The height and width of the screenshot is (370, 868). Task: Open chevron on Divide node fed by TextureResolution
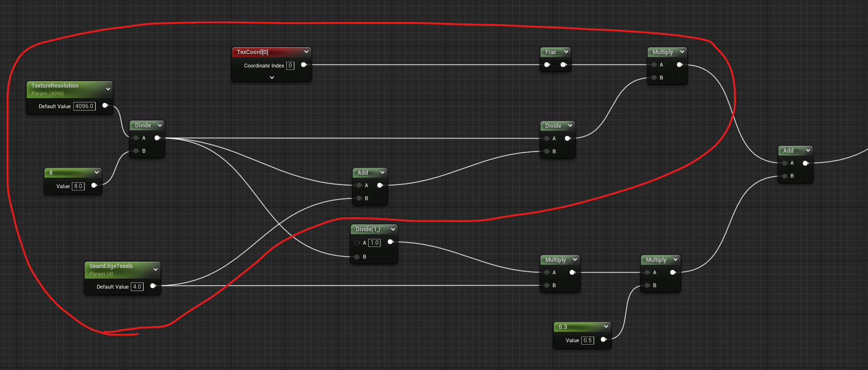pyautogui.click(x=160, y=125)
